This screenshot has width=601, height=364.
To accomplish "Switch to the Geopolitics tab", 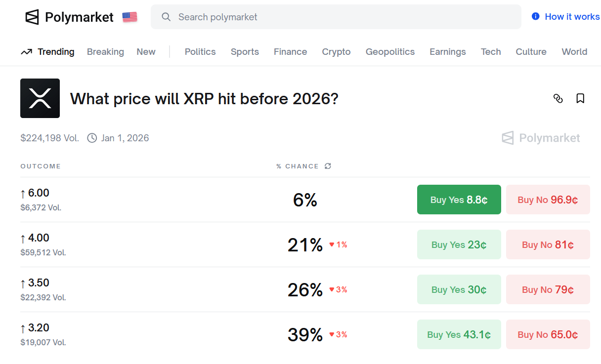I will point(390,51).
